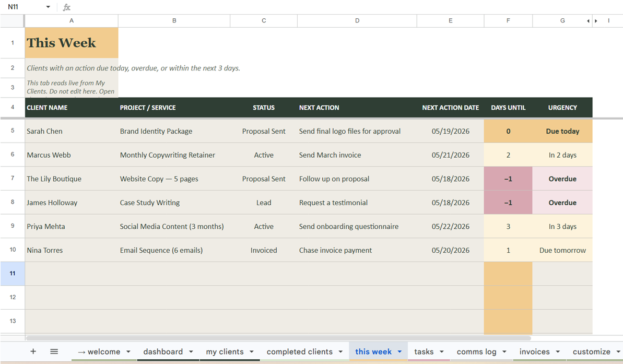Click the fx formula icon
Viewport: 623px width, 364px height.
pos(67,7)
